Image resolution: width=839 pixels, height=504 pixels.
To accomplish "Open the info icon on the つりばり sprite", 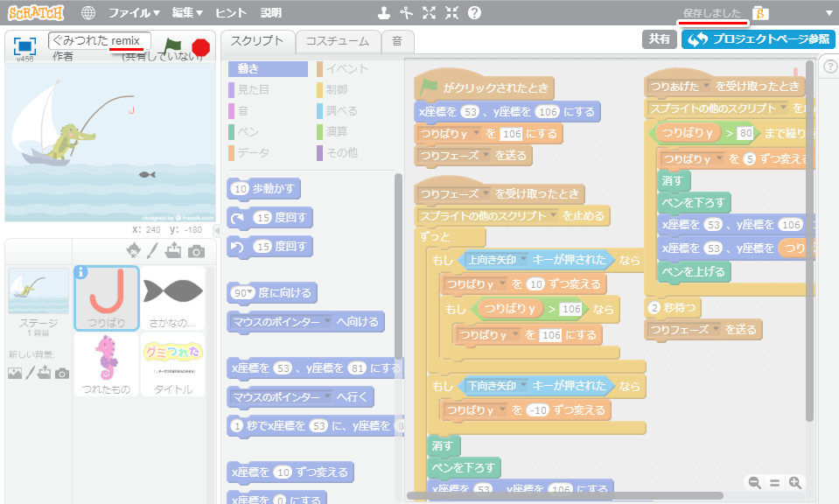I will point(80,272).
